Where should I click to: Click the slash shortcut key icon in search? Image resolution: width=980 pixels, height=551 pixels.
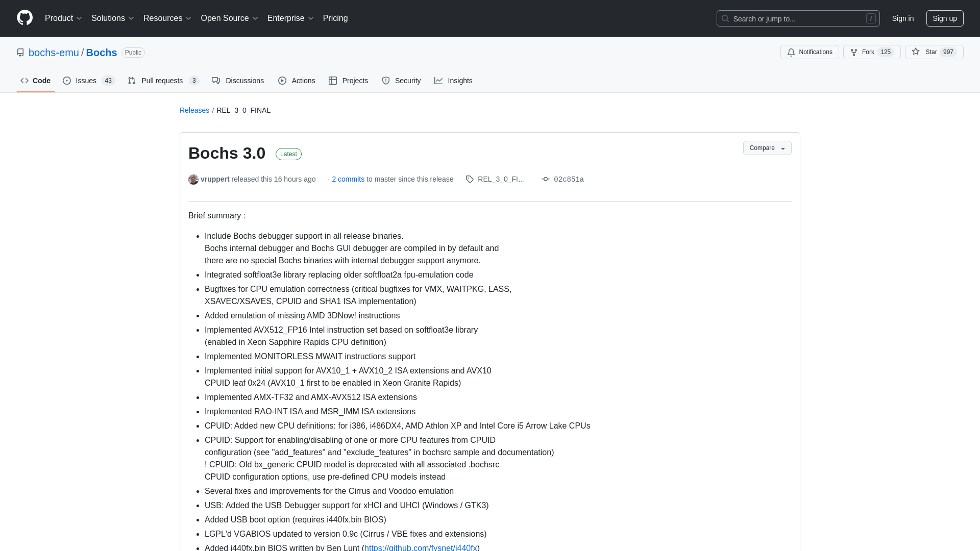tap(871, 18)
